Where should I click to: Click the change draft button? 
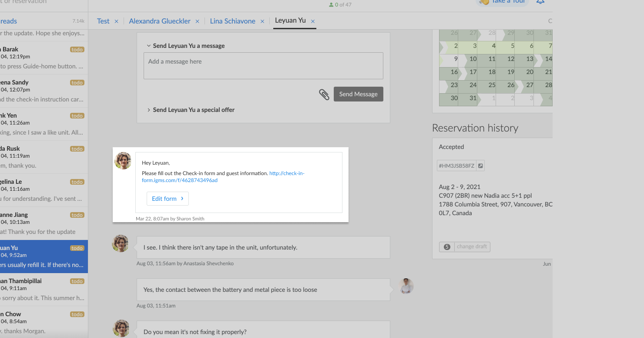click(472, 247)
